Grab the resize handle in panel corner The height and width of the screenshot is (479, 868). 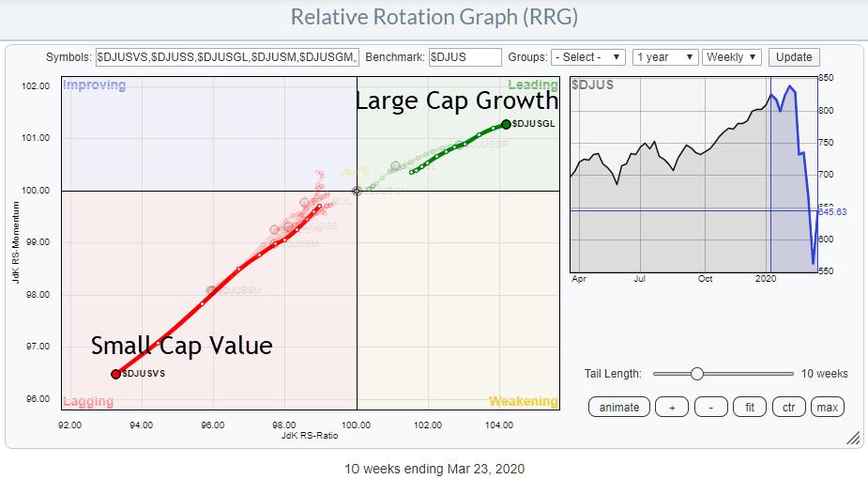pyautogui.click(x=854, y=438)
